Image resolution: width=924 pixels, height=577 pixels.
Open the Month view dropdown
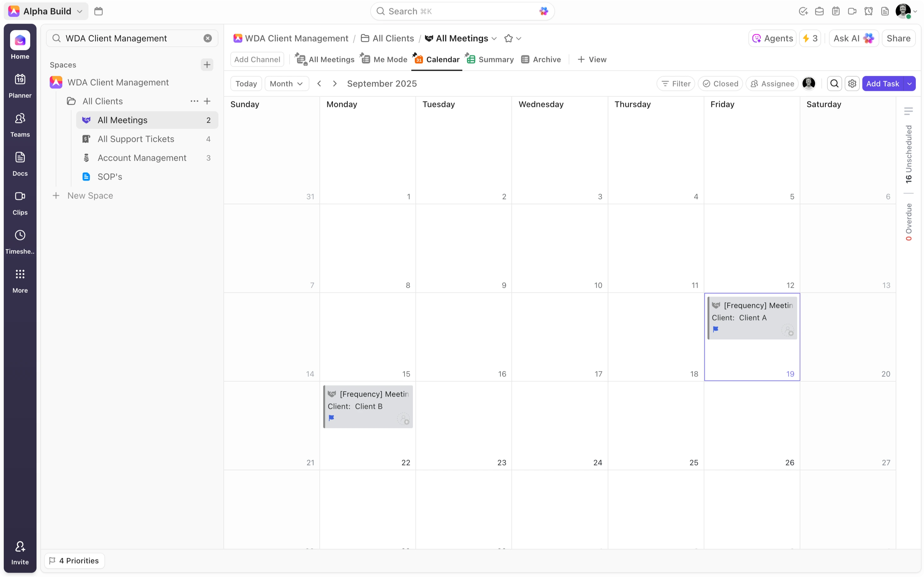tap(286, 84)
